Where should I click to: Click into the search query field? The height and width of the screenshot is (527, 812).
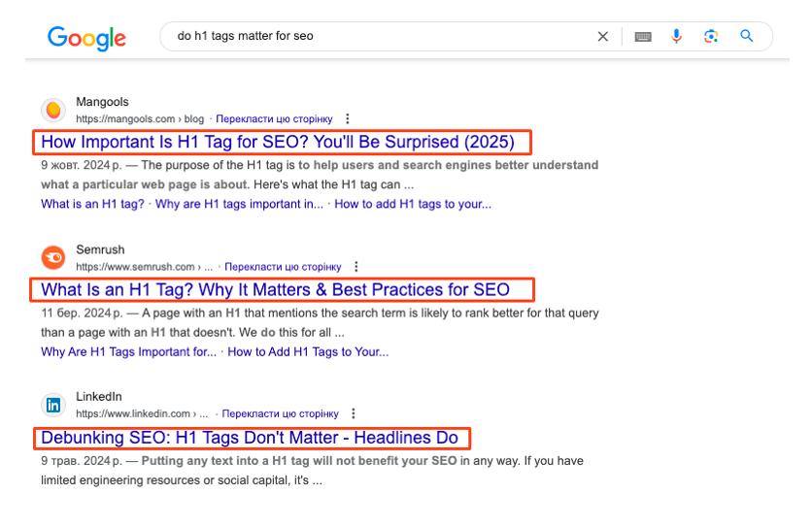[384, 36]
